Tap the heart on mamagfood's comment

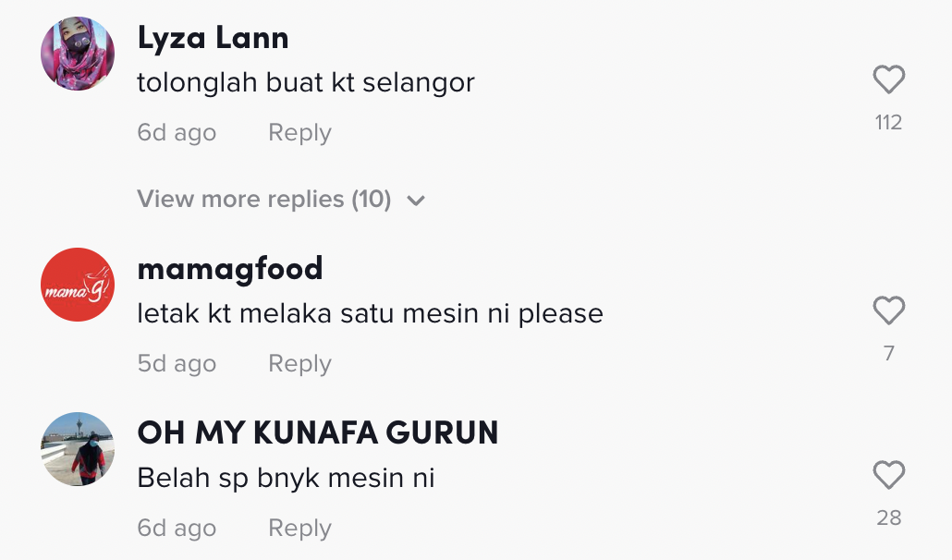click(x=888, y=311)
